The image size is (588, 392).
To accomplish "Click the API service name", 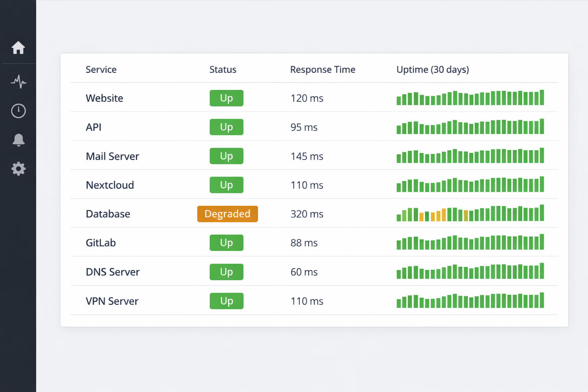I will click(93, 127).
